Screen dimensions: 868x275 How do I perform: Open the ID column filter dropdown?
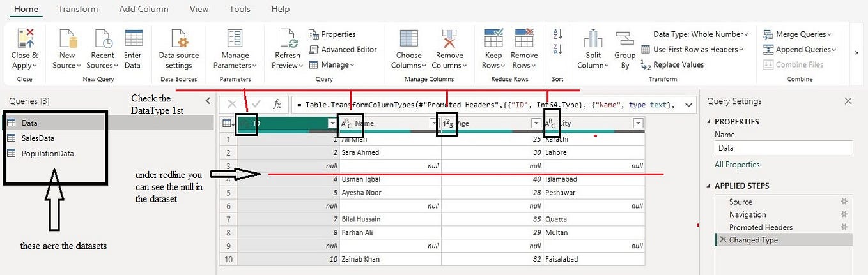(x=332, y=123)
